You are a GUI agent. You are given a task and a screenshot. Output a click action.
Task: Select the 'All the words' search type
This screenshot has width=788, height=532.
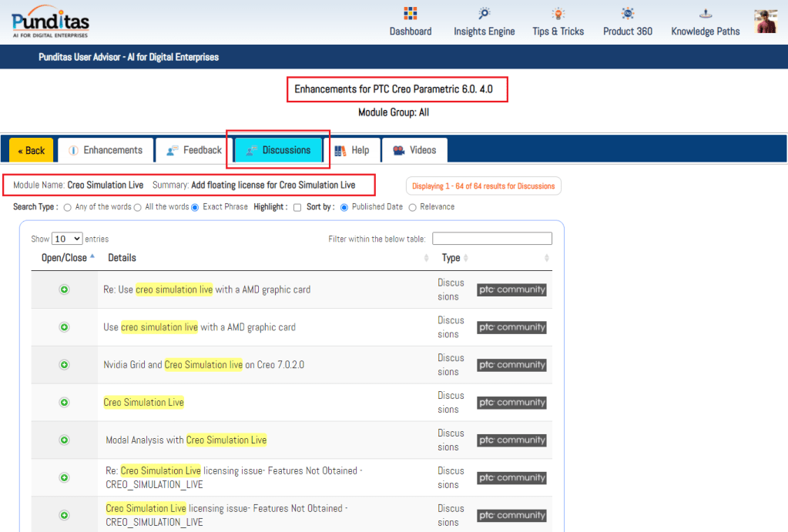(x=138, y=207)
